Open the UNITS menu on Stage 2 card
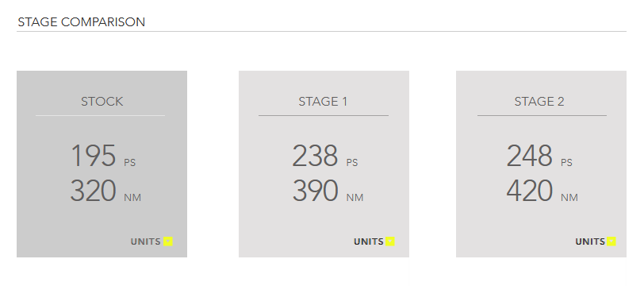Image resolution: width=644 pixels, height=286 pixels. [x=596, y=242]
